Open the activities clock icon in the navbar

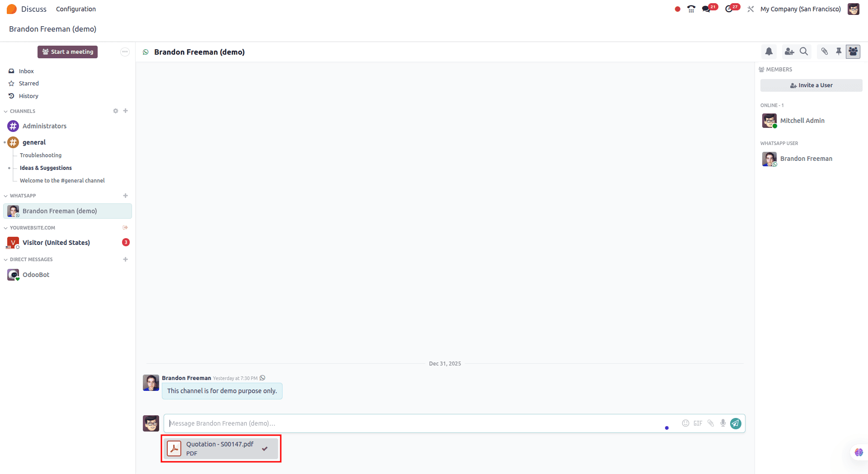point(730,9)
